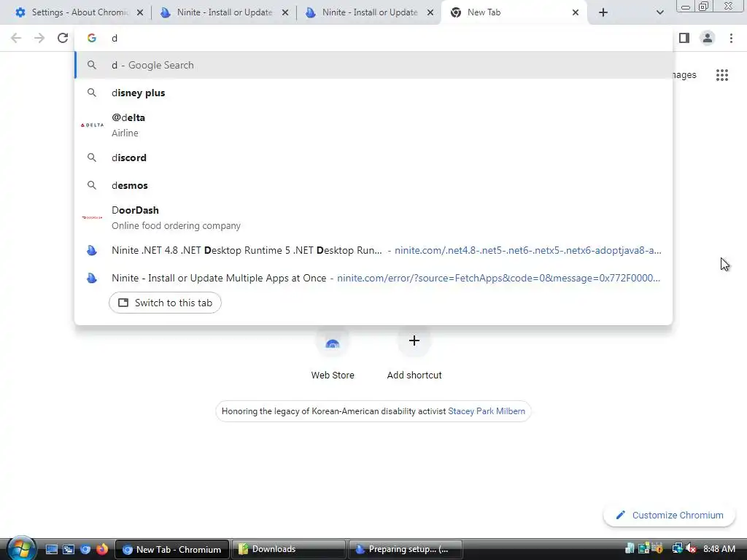Close the New Tab tab

click(576, 12)
